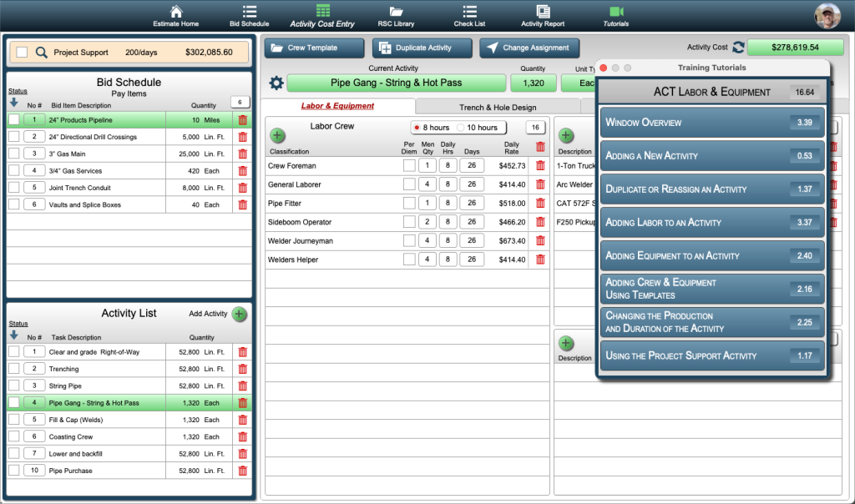Click the Project Support magnifier icon
This screenshot has height=504, width=855.
pyautogui.click(x=42, y=53)
